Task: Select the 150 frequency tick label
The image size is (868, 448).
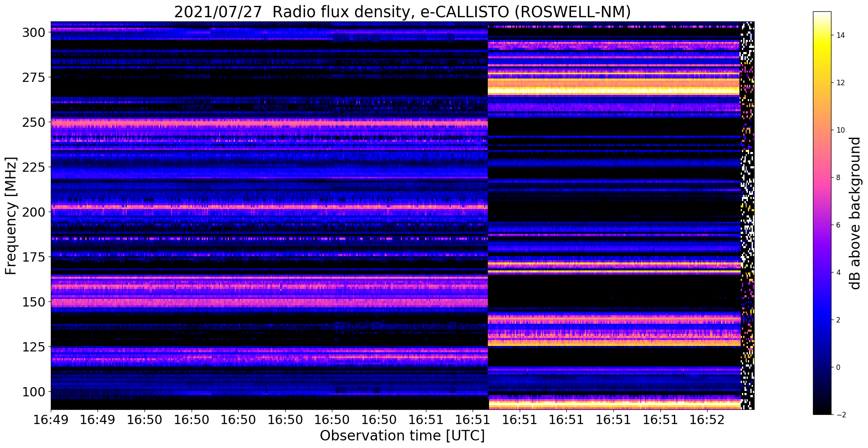Action: click(34, 302)
